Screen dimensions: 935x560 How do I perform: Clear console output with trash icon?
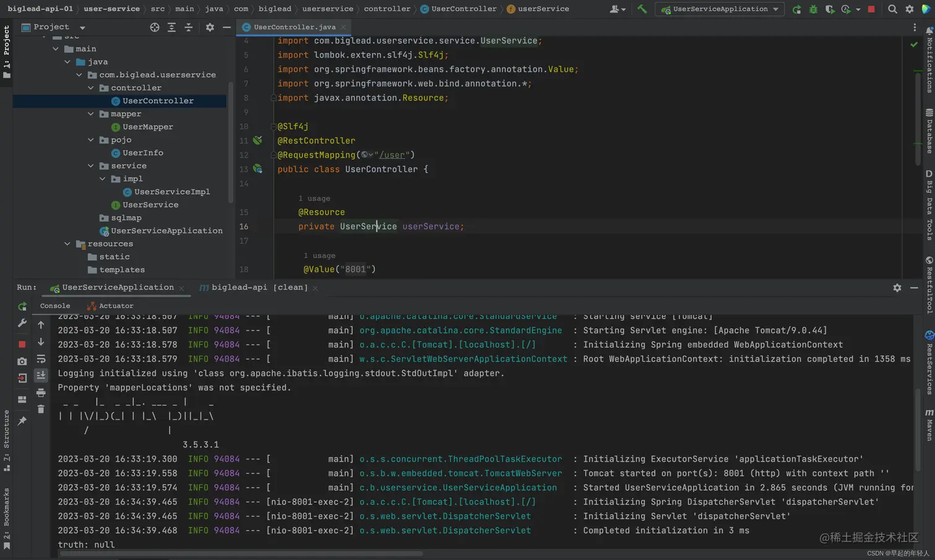[x=41, y=409]
